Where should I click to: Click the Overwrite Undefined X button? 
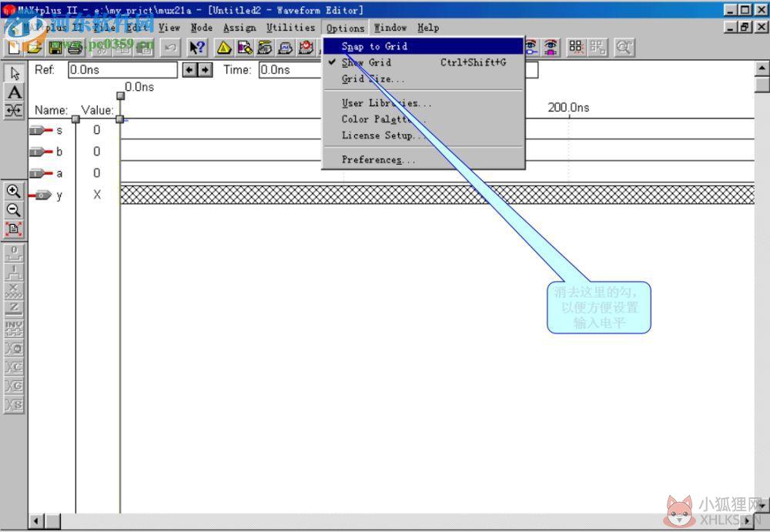(x=14, y=291)
